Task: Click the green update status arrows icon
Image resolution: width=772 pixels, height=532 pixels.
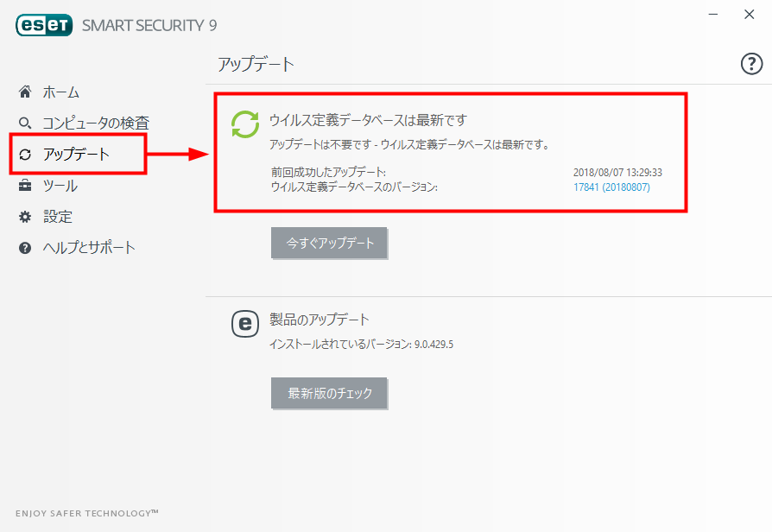Action: (x=245, y=124)
